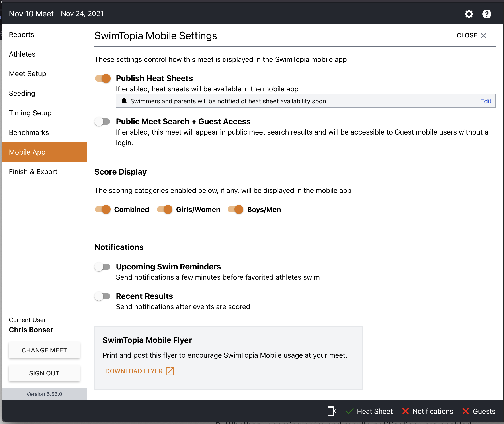Click the CLOSE label text
504x424 pixels.
coord(467,35)
